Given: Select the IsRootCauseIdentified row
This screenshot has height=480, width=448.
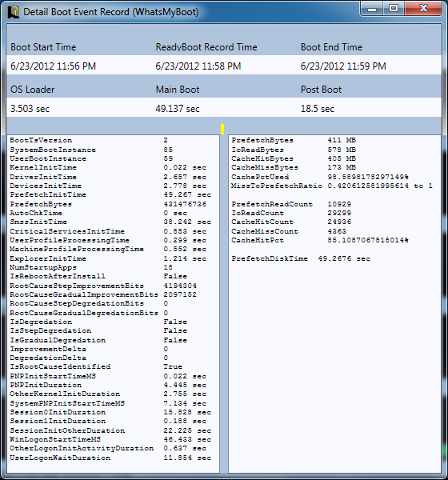Looking at the screenshot, I should pos(96,366).
